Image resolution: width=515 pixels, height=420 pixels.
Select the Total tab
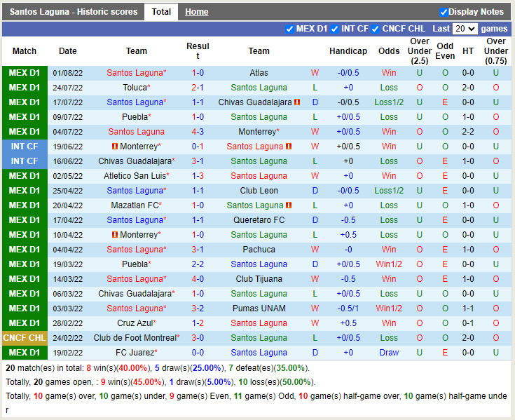[x=161, y=12]
